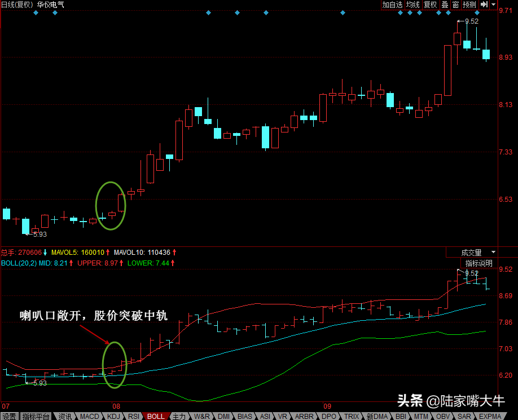Screen dimensions: 518x420
Task: Select the VR indicator tab
Action: click(x=283, y=416)
